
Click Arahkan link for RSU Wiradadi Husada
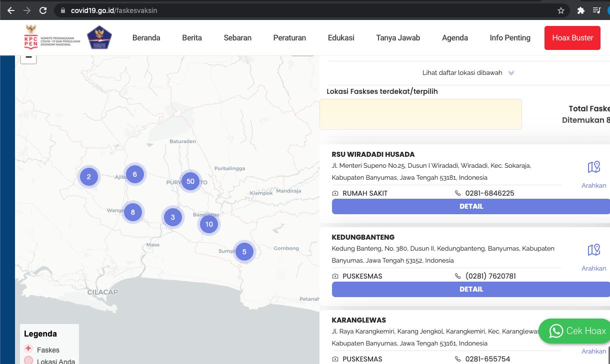(594, 185)
